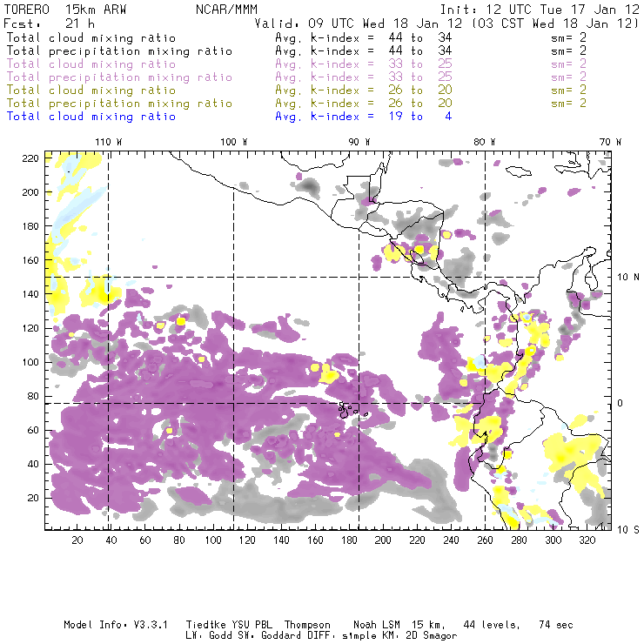Click the 'Thompson' microphysics text
The width and height of the screenshot is (644, 644).
point(307,625)
